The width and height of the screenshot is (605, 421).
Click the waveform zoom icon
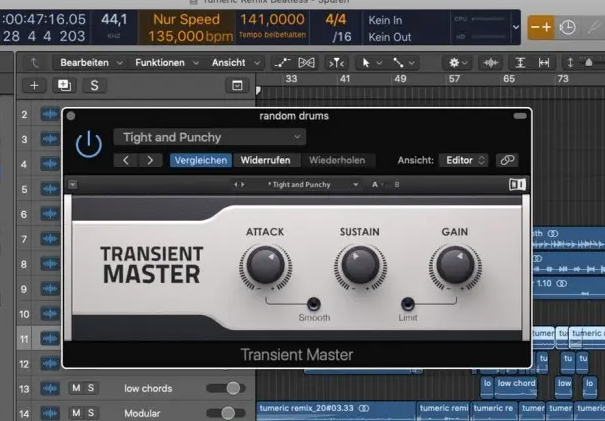click(x=490, y=63)
